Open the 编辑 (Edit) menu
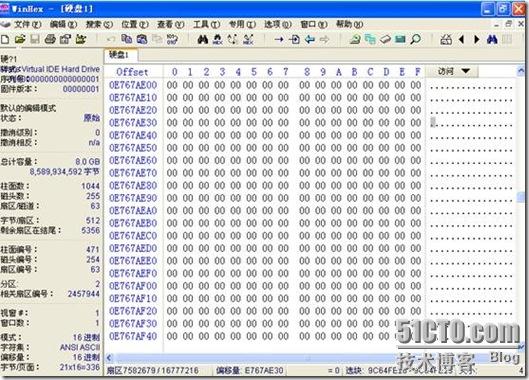529x380 pixels. pyautogui.click(x=63, y=24)
